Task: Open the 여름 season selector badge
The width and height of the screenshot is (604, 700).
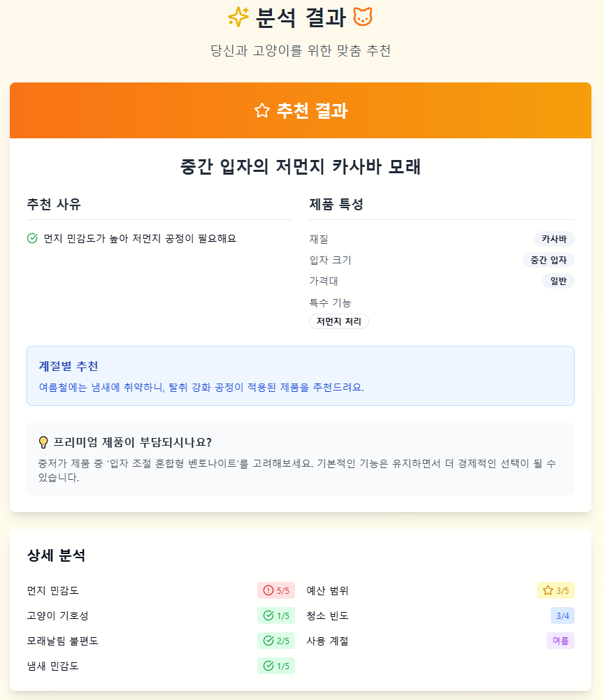Action: [560, 641]
